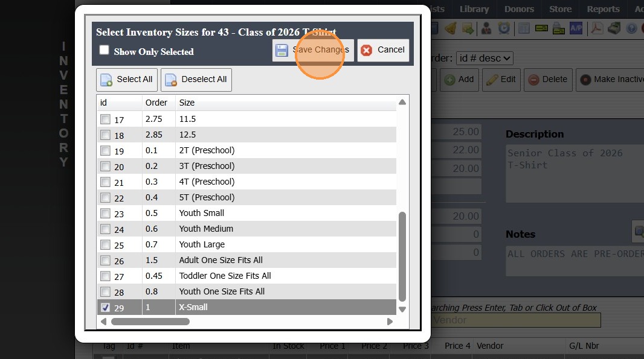Check the box for size 12.5
This screenshot has width=644, height=359.
click(x=105, y=135)
